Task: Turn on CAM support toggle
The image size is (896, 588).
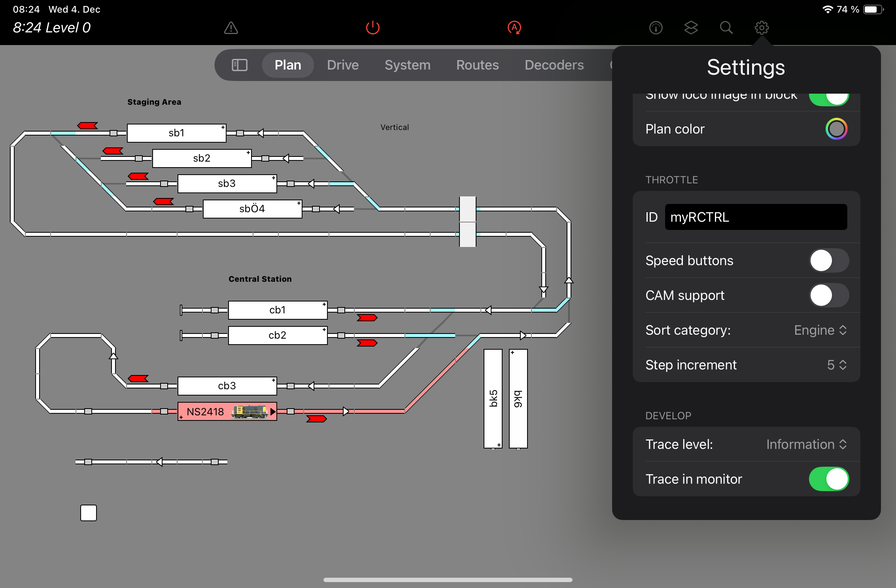Action: point(828,295)
